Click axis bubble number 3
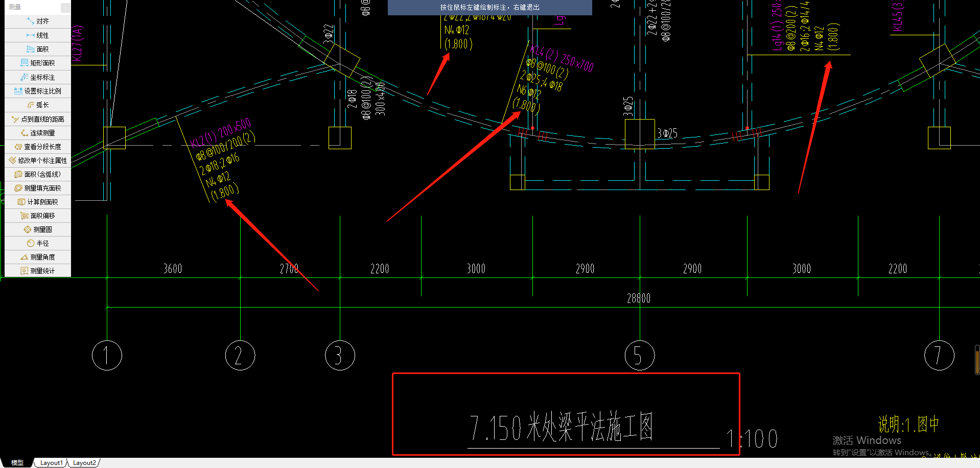 (340, 355)
